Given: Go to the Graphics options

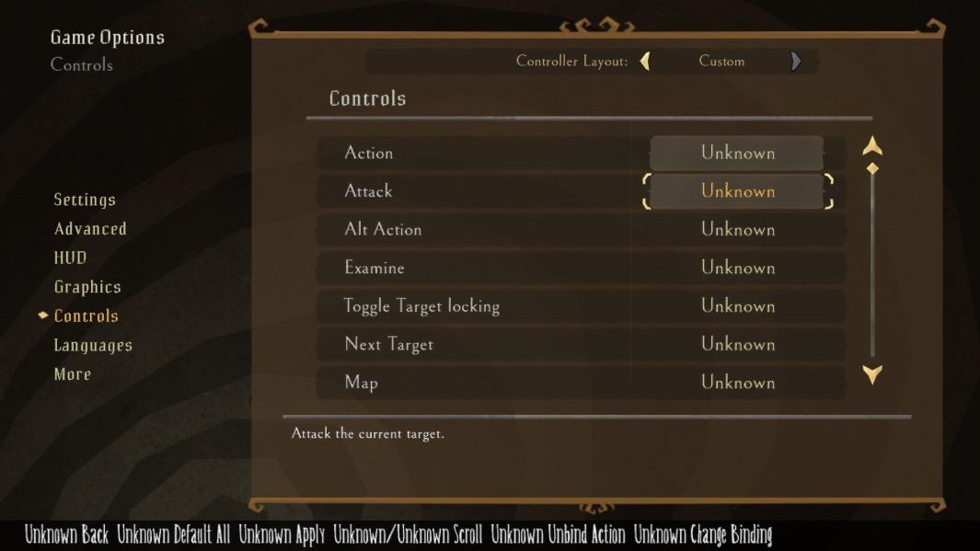Looking at the screenshot, I should tap(87, 287).
